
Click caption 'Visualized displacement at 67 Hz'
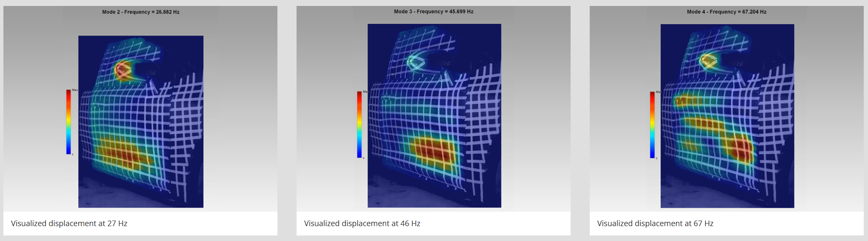[655, 224]
